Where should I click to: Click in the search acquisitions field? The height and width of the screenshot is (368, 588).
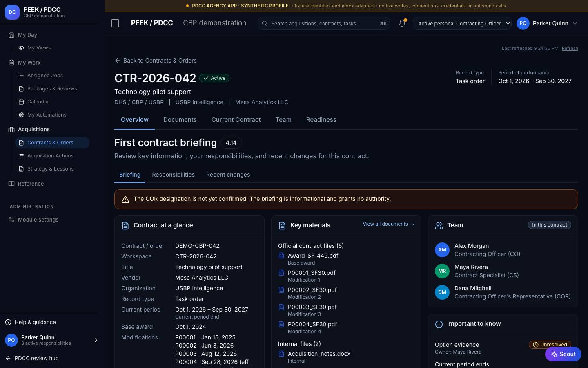[x=323, y=23]
